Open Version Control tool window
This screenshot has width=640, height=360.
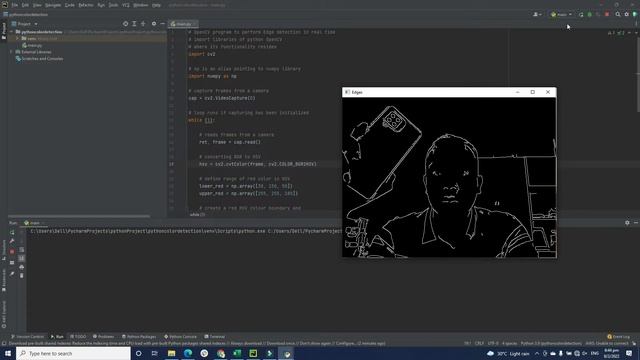pyautogui.click(x=27, y=337)
